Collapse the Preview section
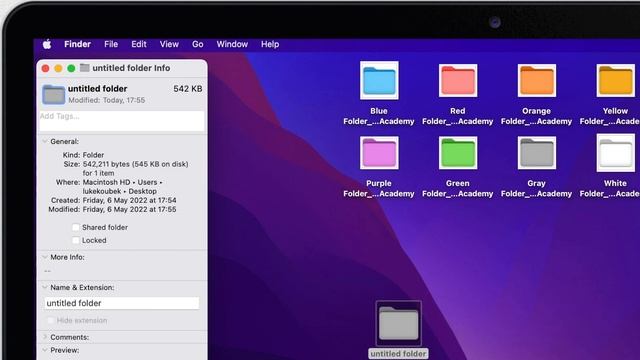 tap(44, 350)
